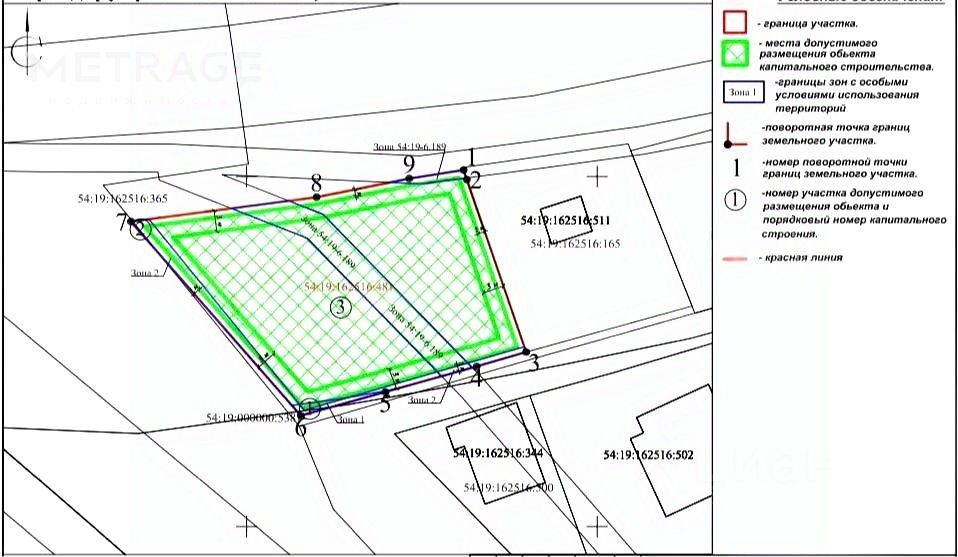Image resolution: width=958 pixels, height=557 pixels.
Task: Click building outline labeled 54:19:162516:502
Action: tap(671, 451)
